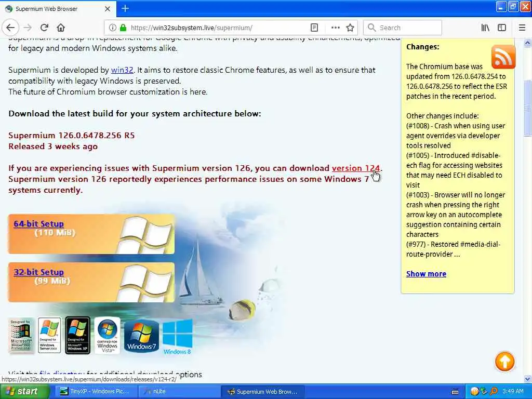Viewport: 532px width, 399px height.
Task: Click the orange scroll-to-top arrow button
Action: (x=504, y=362)
